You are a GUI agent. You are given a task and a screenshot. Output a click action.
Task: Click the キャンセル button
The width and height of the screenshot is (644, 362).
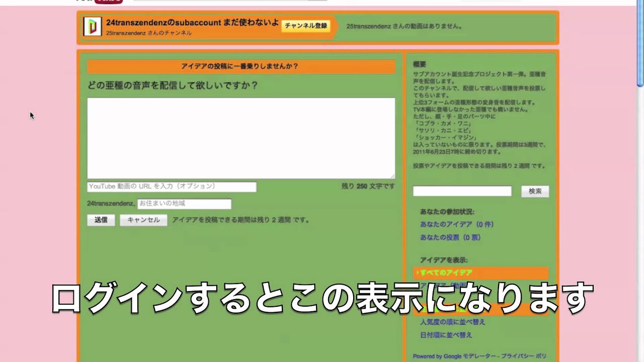coord(143,220)
